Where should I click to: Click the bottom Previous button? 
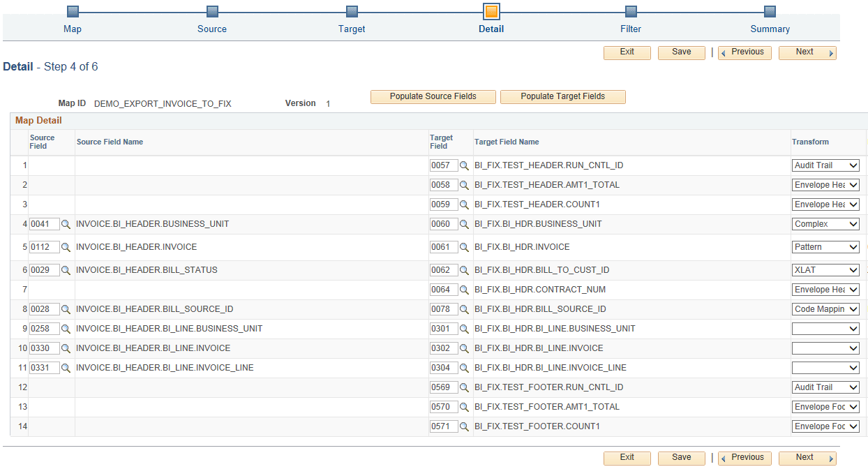click(744, 458)
